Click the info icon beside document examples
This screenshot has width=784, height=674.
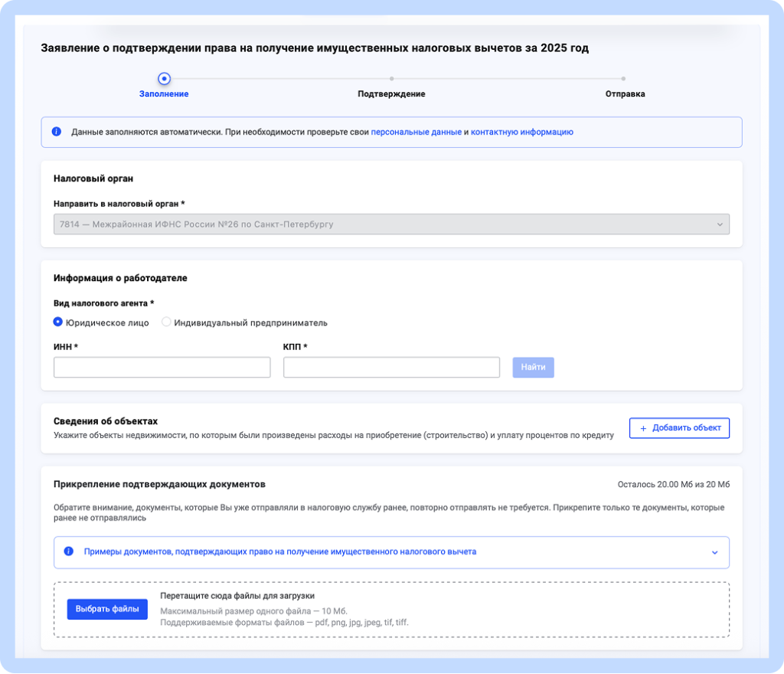click(x=69, y=551)
